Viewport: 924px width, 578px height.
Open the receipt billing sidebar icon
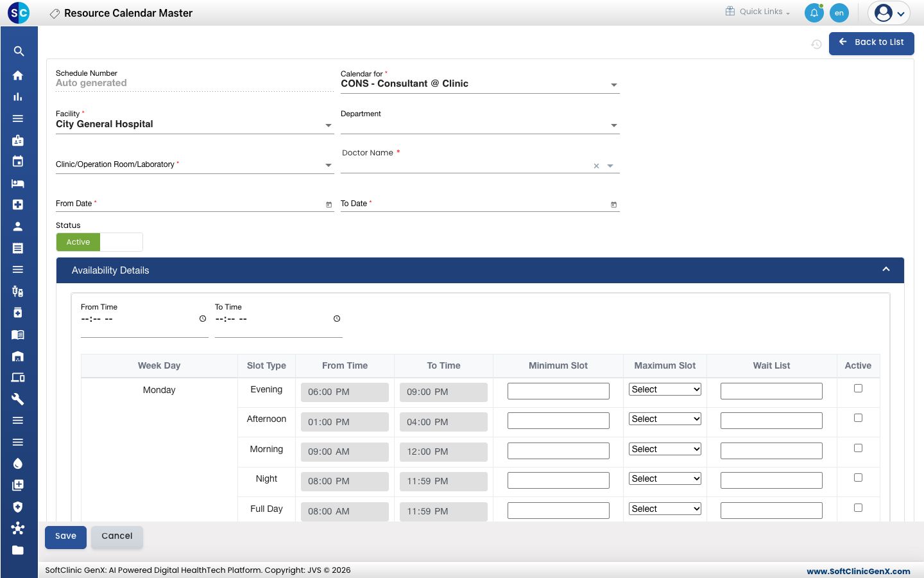coord(18,248)
